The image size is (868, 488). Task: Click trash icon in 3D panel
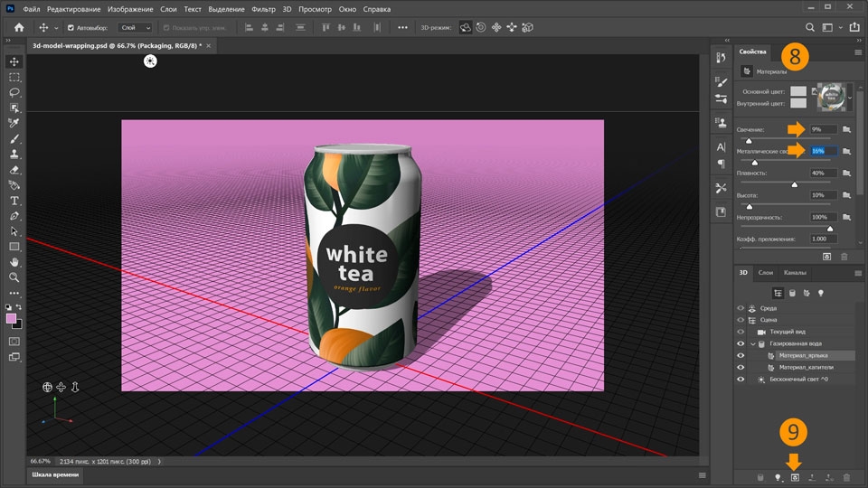846,476
